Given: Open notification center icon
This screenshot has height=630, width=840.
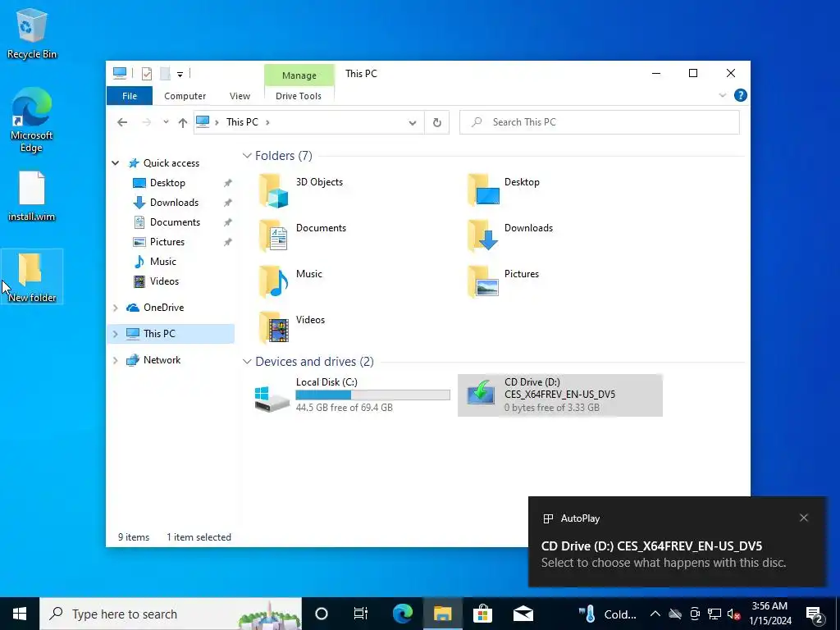Looking at the screenshot, I should click(815, 614).
